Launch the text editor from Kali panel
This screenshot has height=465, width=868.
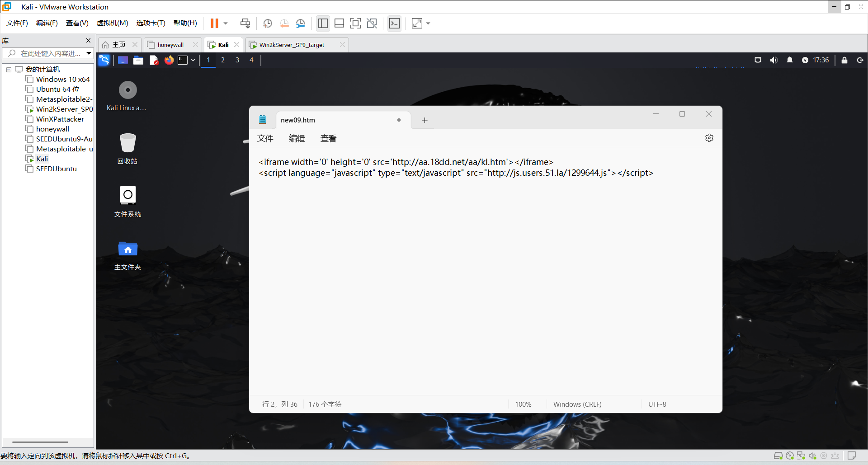154,60
